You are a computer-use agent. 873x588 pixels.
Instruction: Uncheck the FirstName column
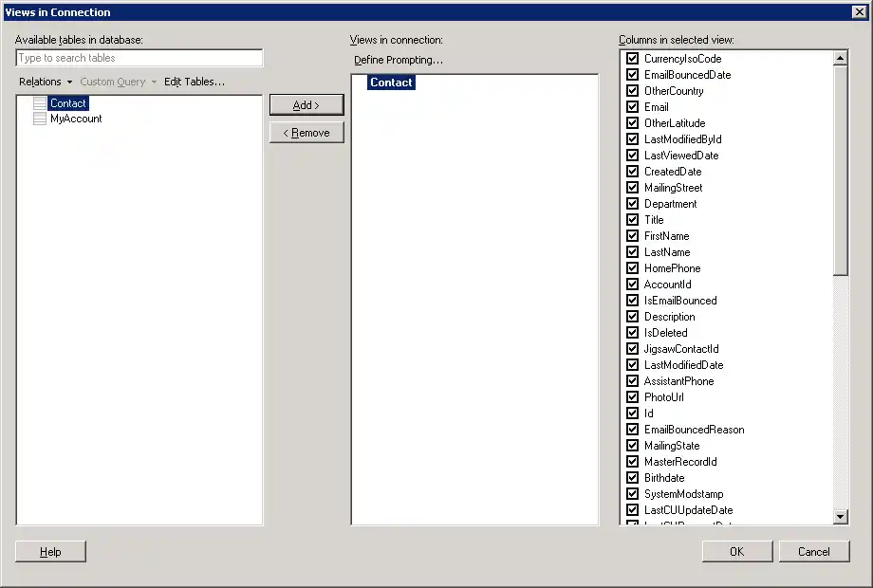coord(632,235)
